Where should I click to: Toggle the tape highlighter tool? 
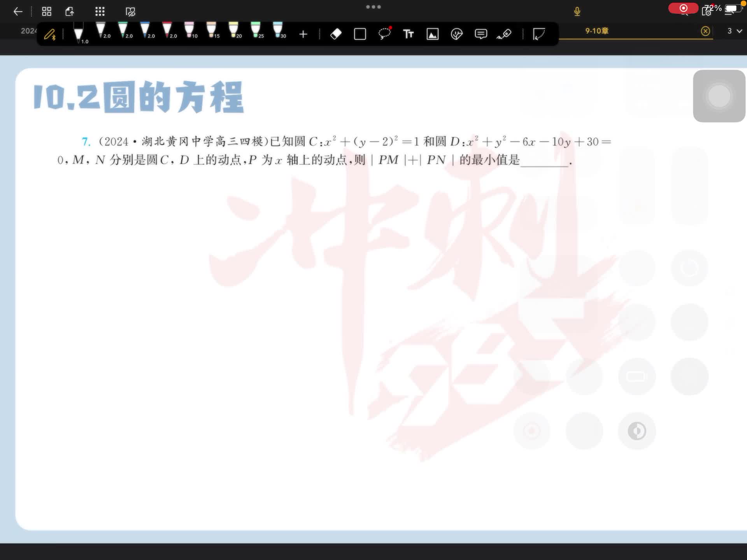504,34
